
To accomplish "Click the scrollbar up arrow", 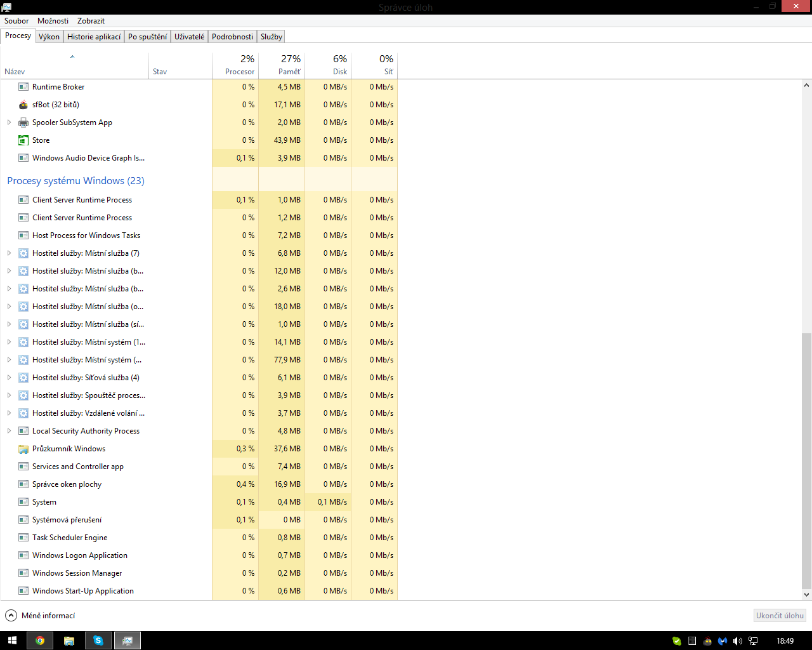I will coord(806,85).
